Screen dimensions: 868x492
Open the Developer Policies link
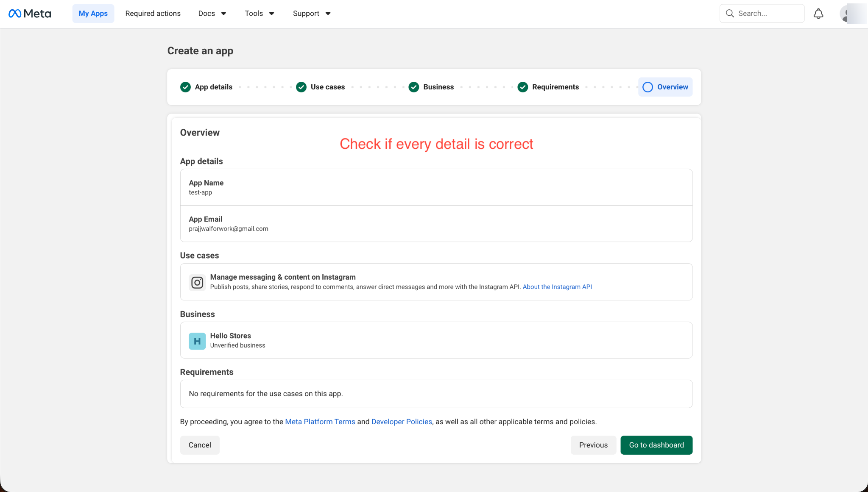pyautogui.click(x=402, y=422)
